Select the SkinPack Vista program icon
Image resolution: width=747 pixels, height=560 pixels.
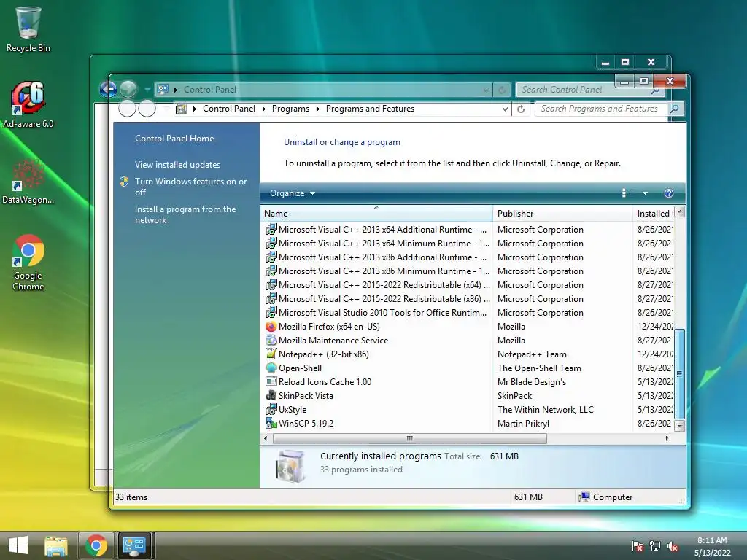[271, 395]
